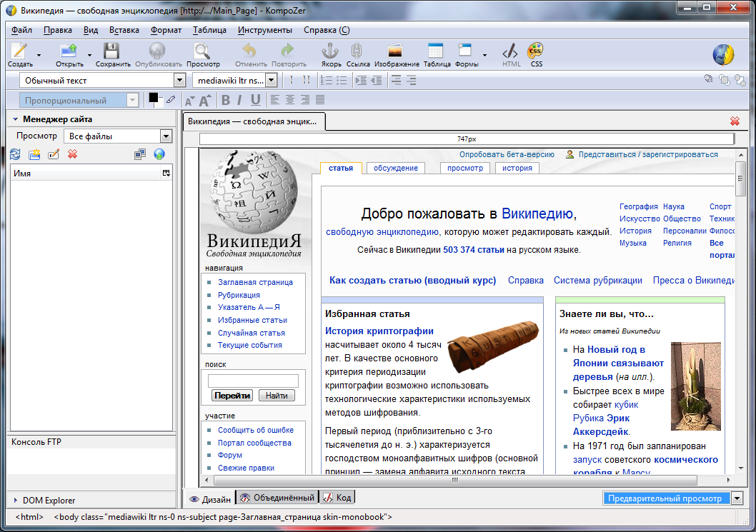756x532 pixels.
Task: Click the numbered list icon
Action: coord(327,81)
